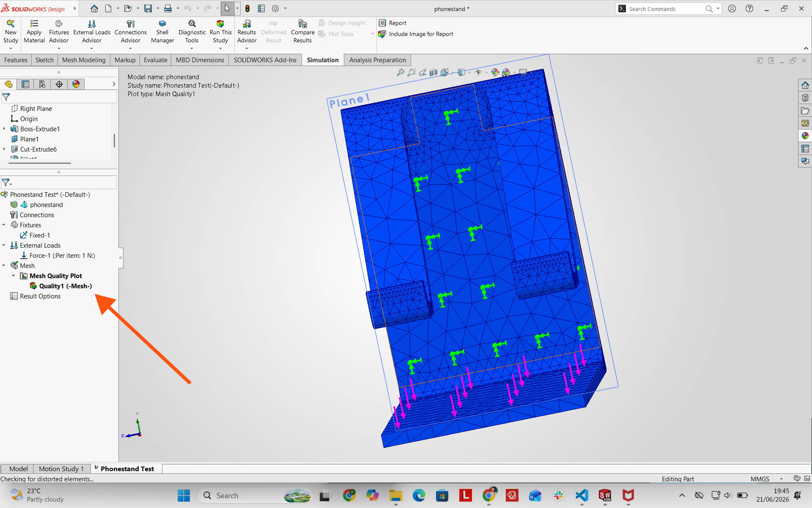Click the Edit Appearance icon in viewport toolbar
Image resolution: width=812 pixels, height=508 pixels.
click(495, 72)
